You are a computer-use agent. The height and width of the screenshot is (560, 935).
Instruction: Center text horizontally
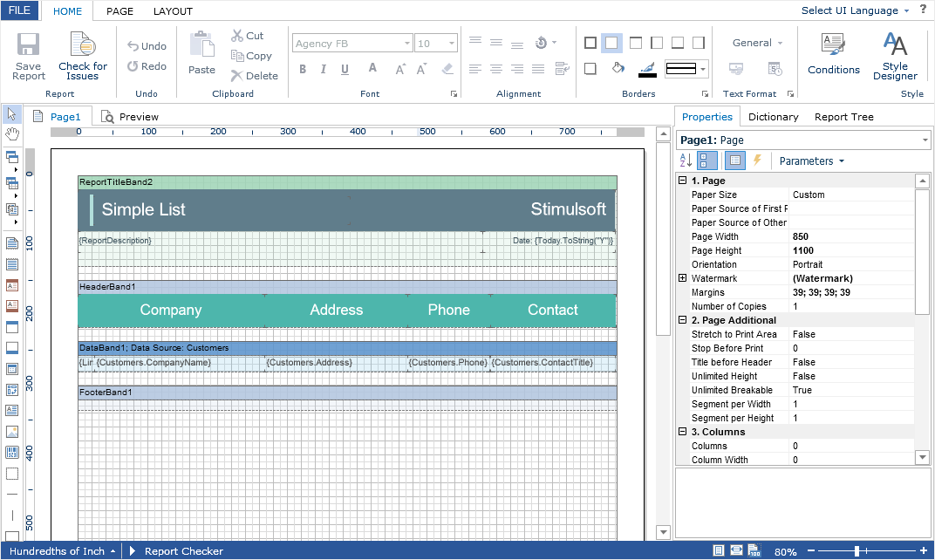[x=496, y=69]
